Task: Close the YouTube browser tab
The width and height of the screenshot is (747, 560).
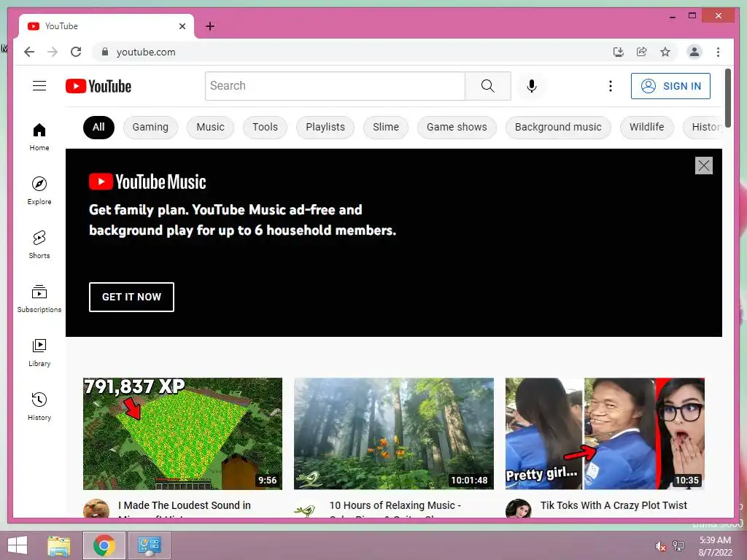Action: click(182, 26)
